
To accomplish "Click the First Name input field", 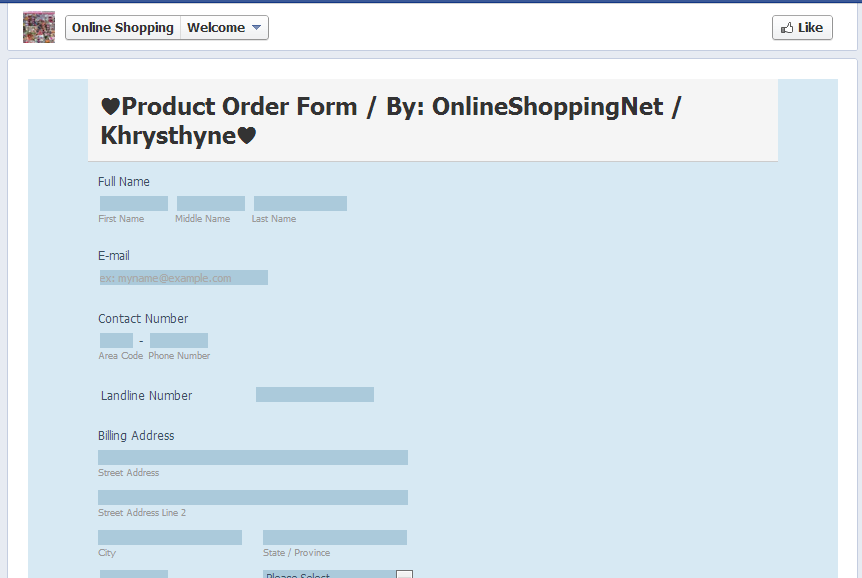I will click(x=133, y=204).
